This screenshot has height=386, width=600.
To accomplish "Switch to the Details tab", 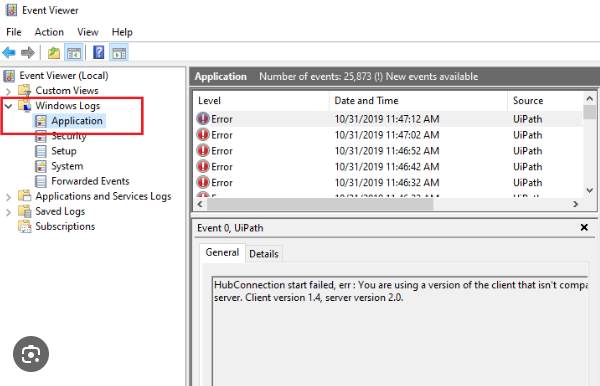I will (x=264, y=254).
